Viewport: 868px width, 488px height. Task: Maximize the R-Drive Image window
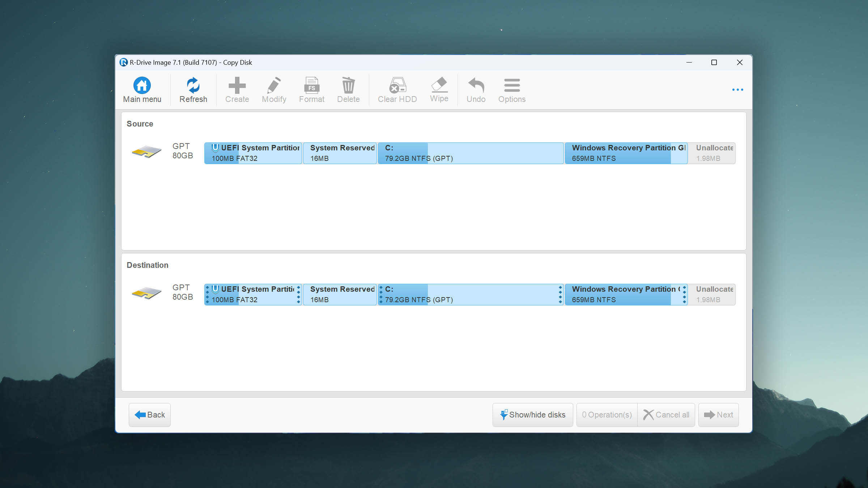click(714, 63)
